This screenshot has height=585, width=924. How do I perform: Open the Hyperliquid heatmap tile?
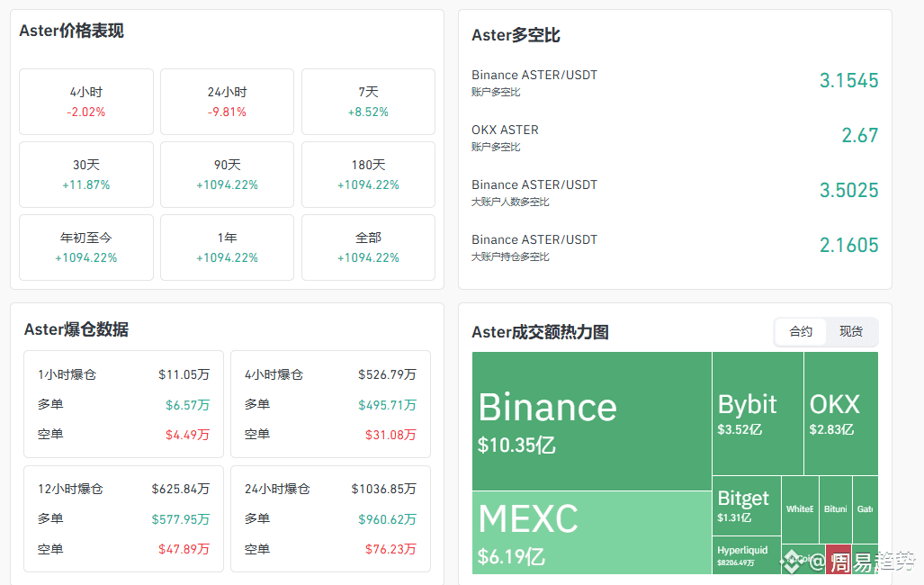tap(747, 555)
